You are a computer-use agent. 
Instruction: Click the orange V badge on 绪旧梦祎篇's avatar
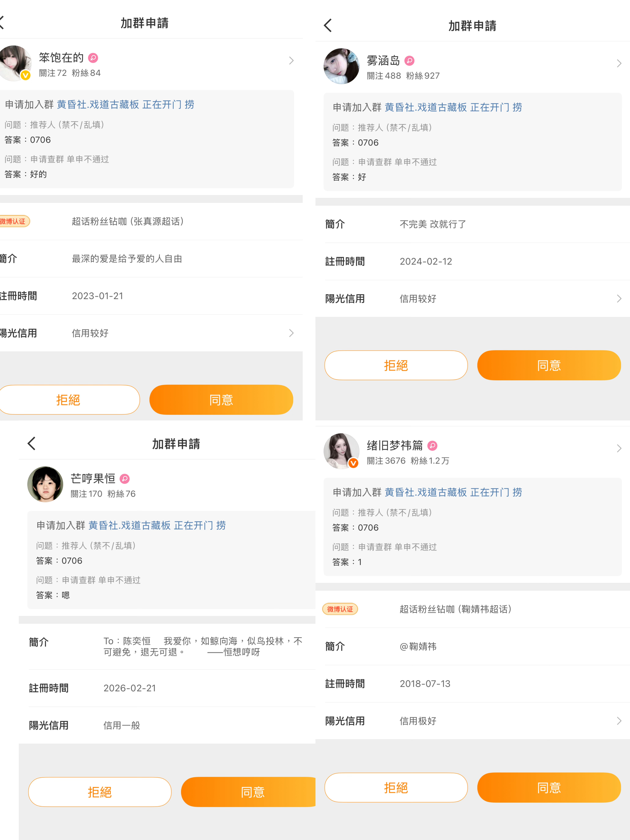coord(353,463)
